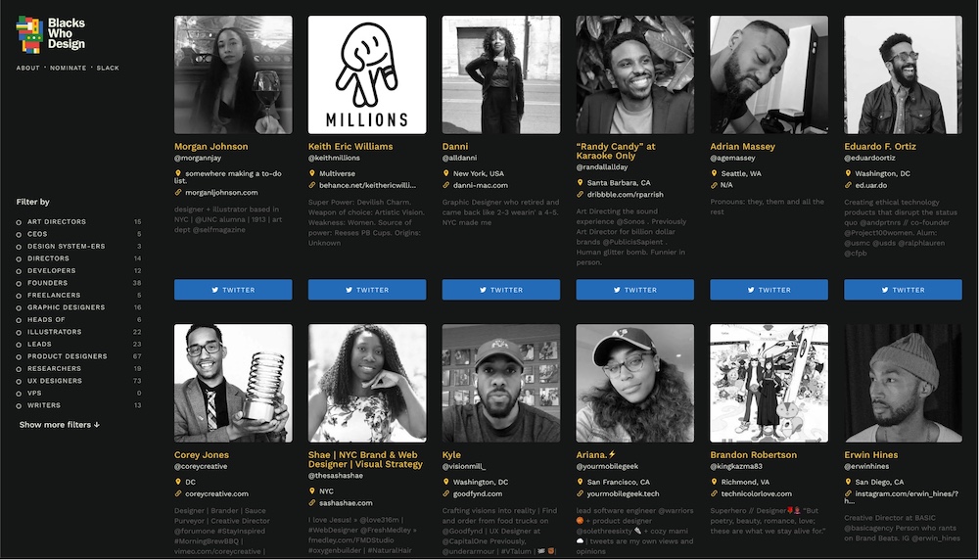This screenshot has width=979, height=560.
Task: Click location pin next to Seattle, WA
Action: [714, 173]
